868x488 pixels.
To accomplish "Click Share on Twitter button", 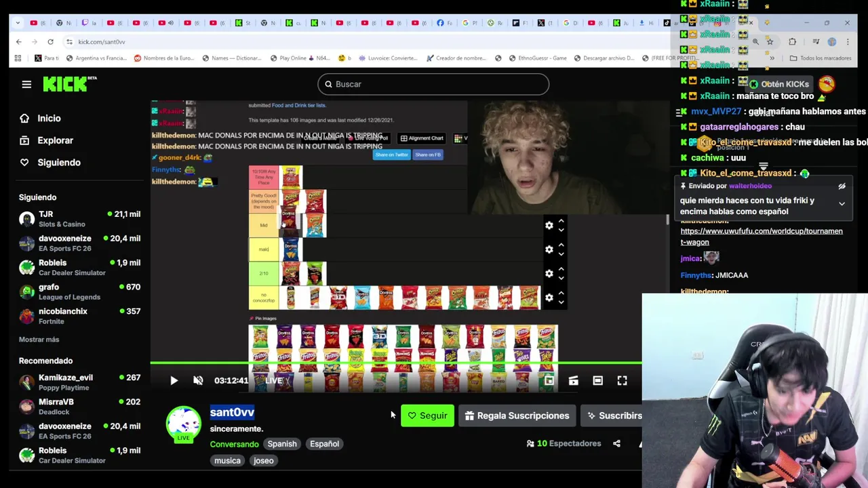I will click(x=392, y=155).
